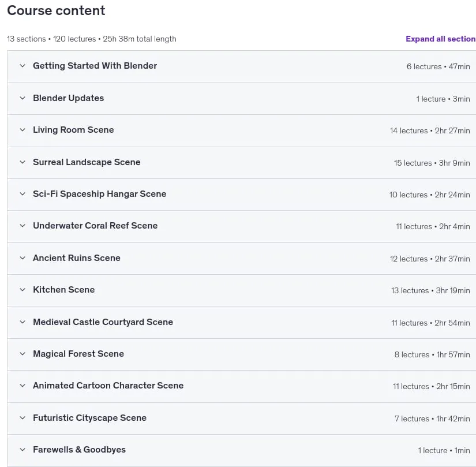
Task: Expand Animated Cartoon Character Scene chevron
Action: (23, 386)
